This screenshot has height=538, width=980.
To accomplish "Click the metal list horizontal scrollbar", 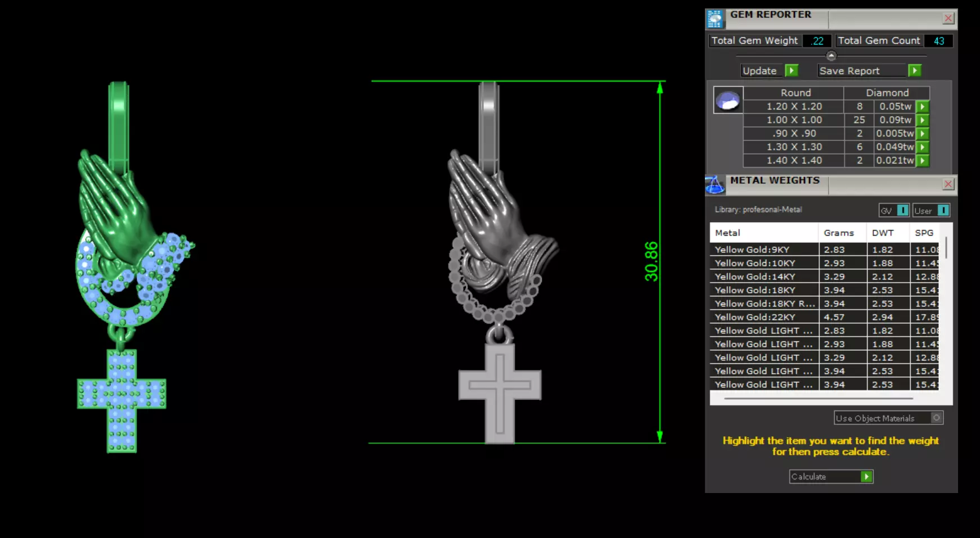I will pos(819,399).
